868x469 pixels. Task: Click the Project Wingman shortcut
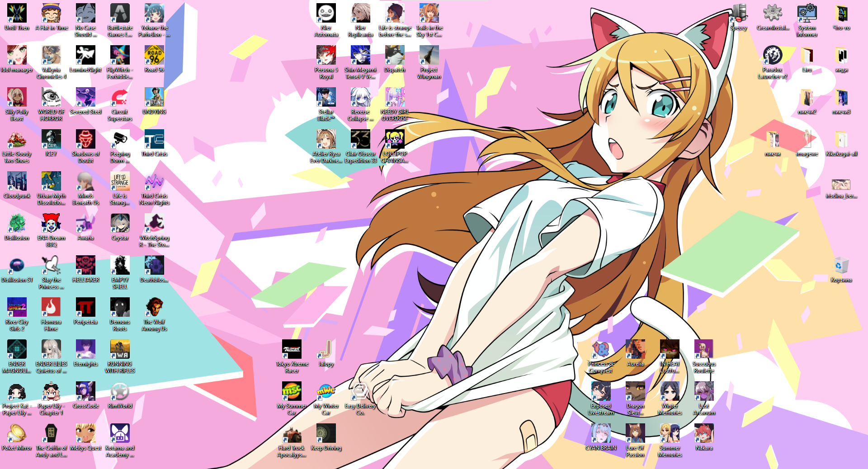click(x=429, y=62)
